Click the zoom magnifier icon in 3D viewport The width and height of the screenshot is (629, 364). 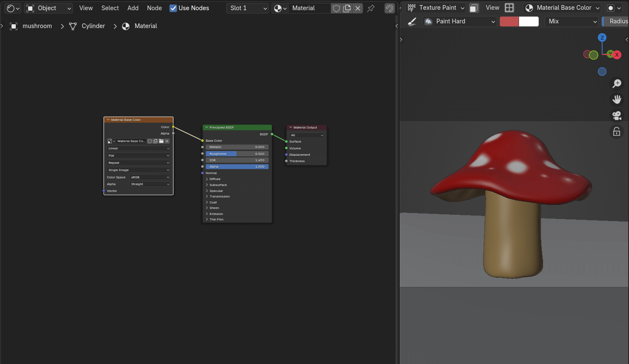pyautogui.click(x=617, y=83)
